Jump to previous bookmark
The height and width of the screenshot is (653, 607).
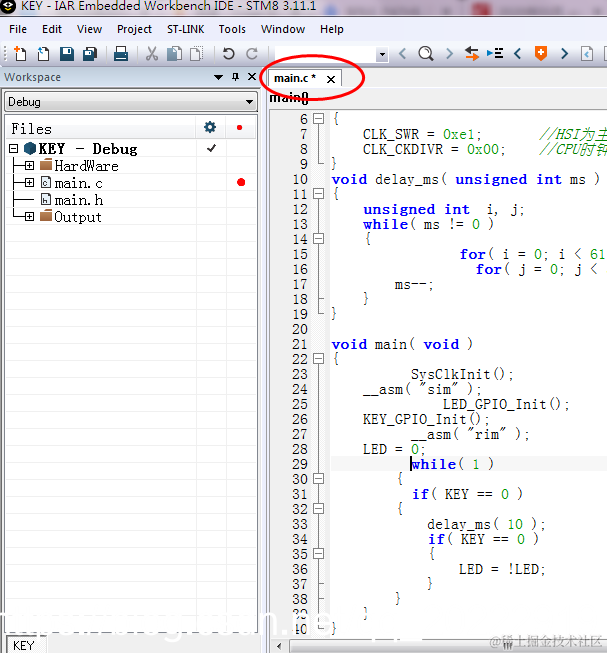[x=517, y=54]
